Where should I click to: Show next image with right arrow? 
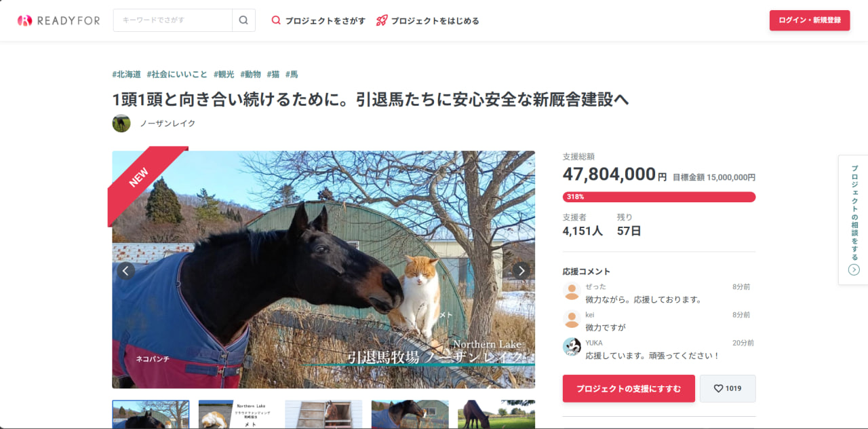(521, 271)
